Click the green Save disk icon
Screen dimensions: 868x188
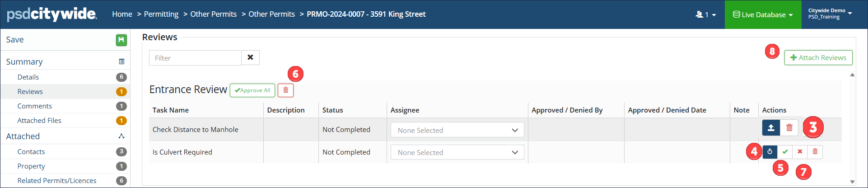(121, 40)
